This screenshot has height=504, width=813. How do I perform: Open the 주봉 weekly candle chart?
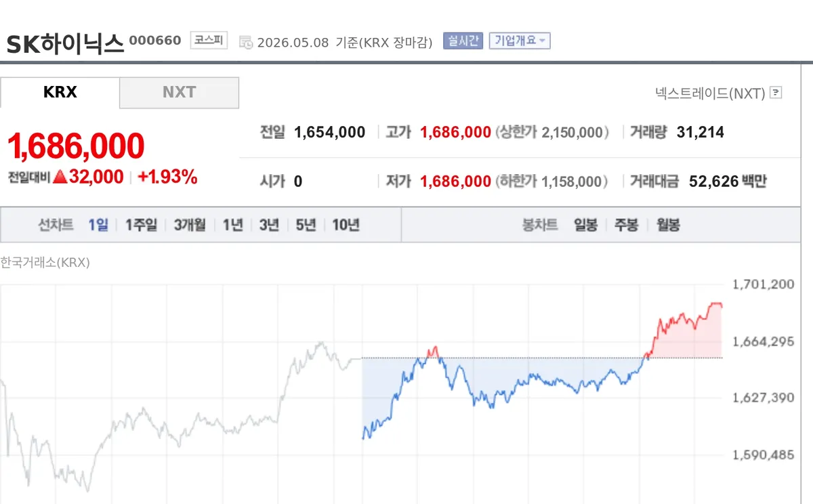point(627,225)
